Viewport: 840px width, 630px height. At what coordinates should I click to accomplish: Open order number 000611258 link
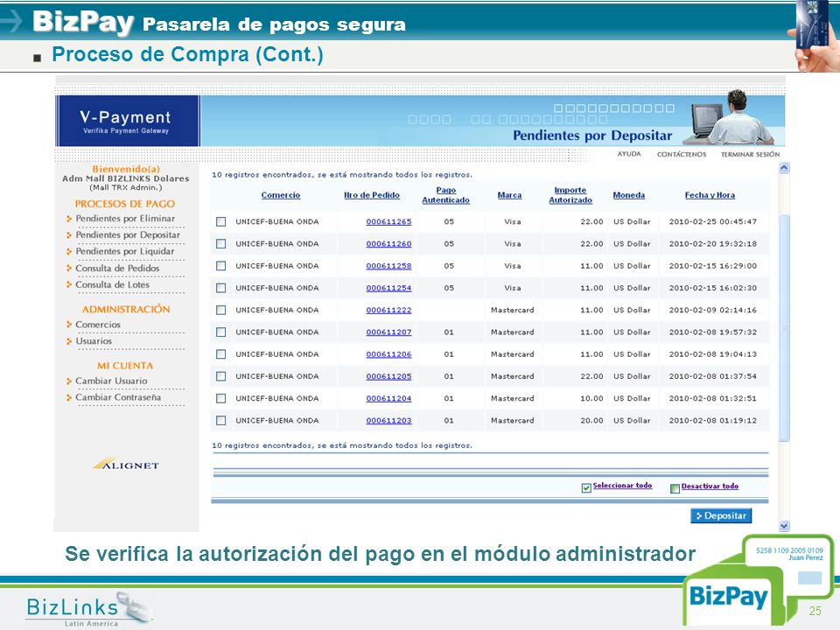pyautogui.click(x=388, y=266)
